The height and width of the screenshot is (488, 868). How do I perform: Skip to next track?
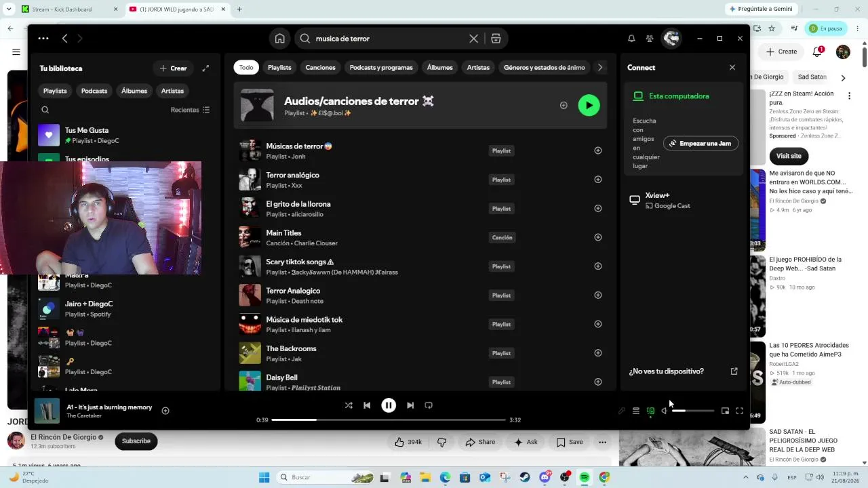410,405
